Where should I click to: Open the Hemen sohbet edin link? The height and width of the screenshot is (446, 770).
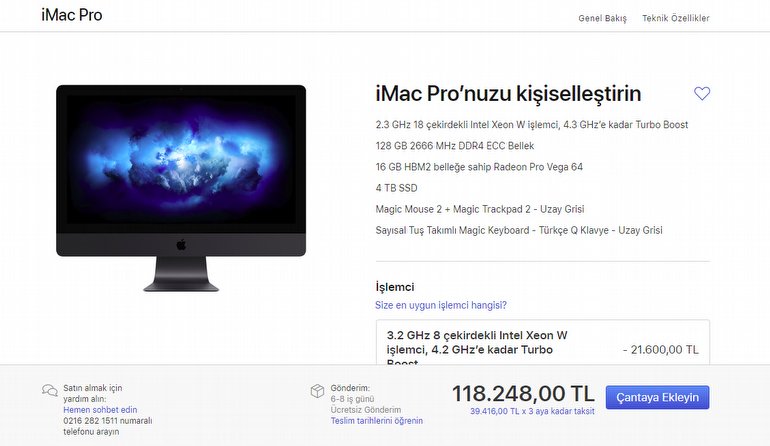(100, 410)
